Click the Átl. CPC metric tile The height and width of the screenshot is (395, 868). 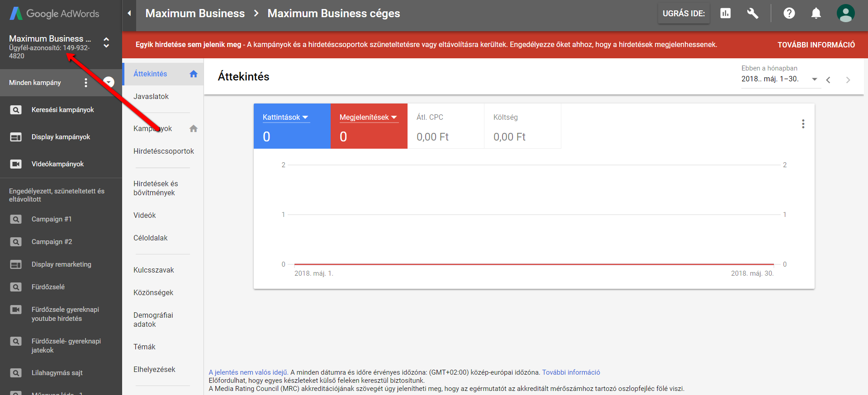coord(446,126)
